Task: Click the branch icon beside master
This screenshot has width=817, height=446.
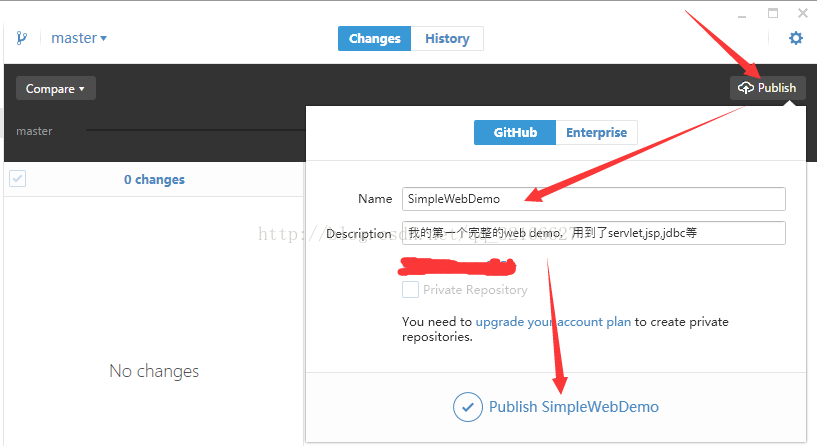Action: 21,38
